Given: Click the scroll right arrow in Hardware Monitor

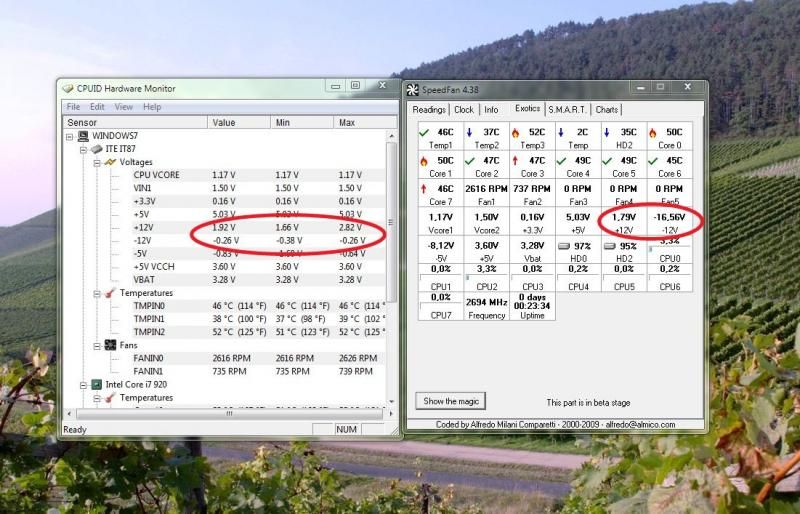Looking at the screenshot, I should click(x=391, y=413).
